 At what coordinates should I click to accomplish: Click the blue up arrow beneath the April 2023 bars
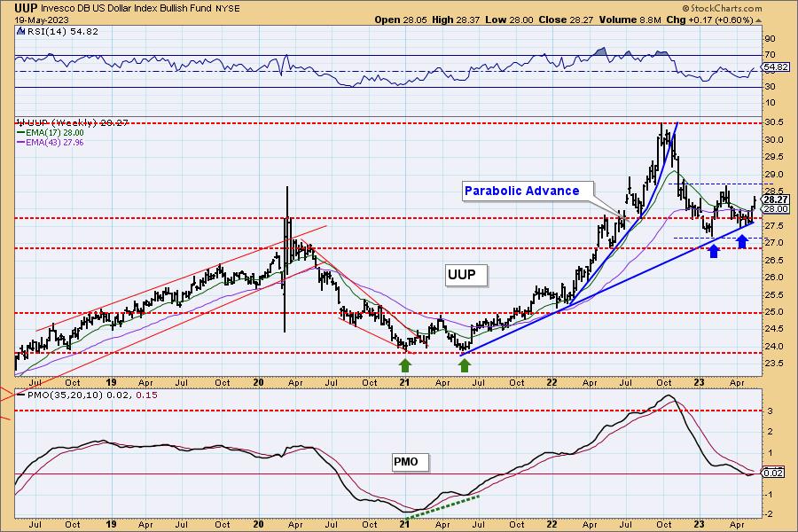tap(742, 241)
